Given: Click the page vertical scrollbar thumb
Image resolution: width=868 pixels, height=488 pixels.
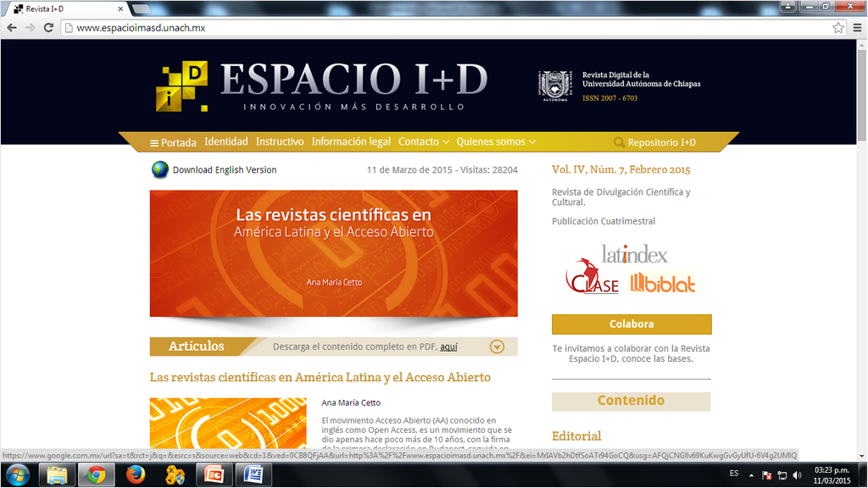Looking at the screenshot, I should [x=861, y=94].
